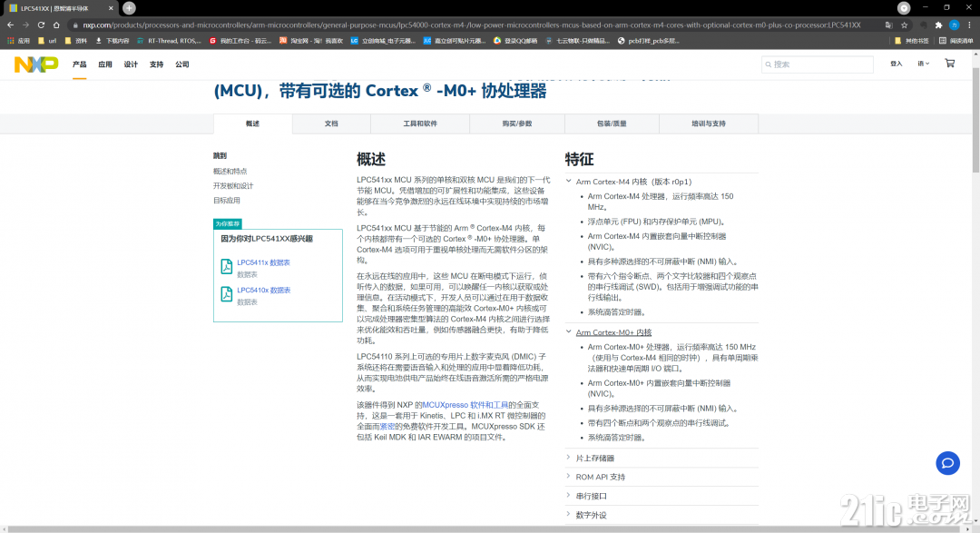Jump to 概述和特点

(x=230, y=172)
